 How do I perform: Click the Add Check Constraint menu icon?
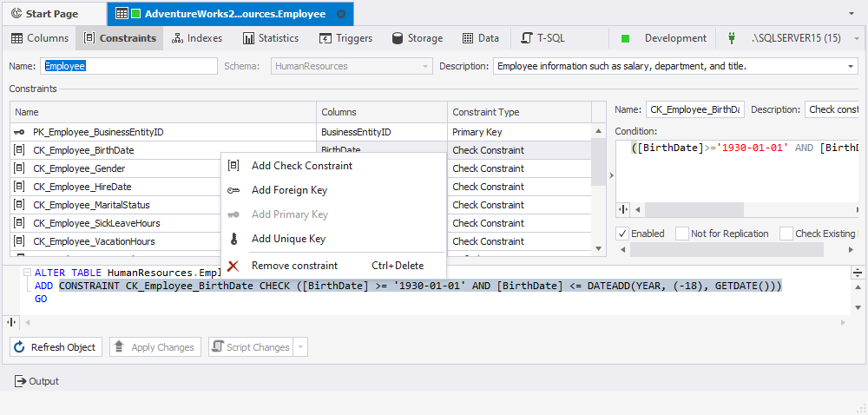[233, 166]
